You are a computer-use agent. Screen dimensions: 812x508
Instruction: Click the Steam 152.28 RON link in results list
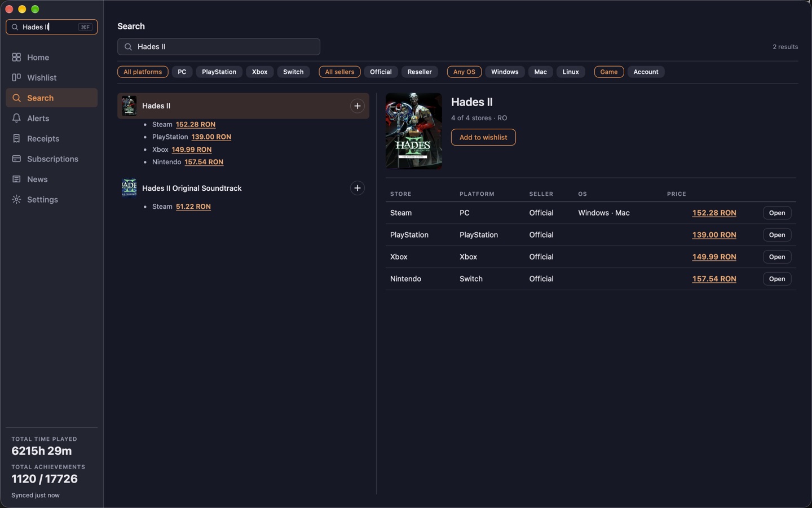tap(196, 125)
